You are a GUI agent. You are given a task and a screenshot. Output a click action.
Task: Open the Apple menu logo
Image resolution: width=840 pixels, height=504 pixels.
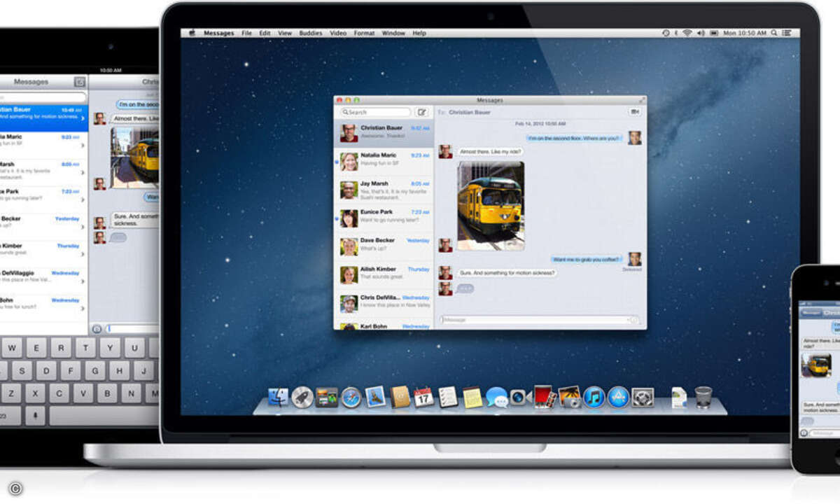(192, 33)
